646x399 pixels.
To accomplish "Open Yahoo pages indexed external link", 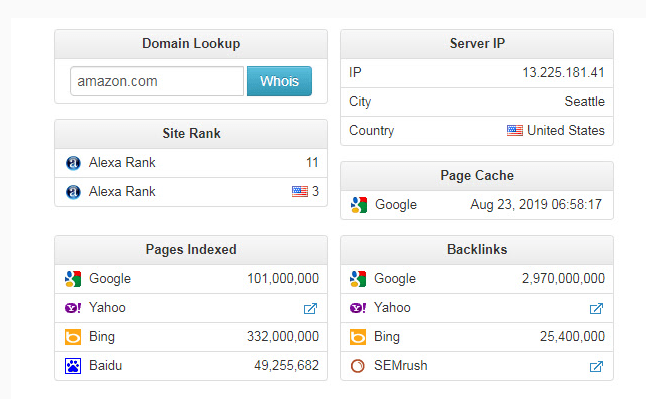I will click(310, 308).
